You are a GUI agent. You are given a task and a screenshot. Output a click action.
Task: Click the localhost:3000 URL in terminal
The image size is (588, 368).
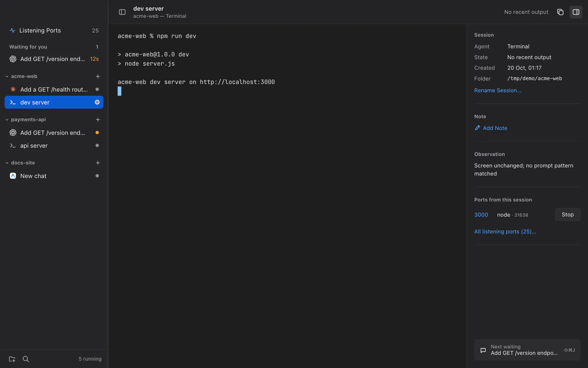click(x=237, y=82)
